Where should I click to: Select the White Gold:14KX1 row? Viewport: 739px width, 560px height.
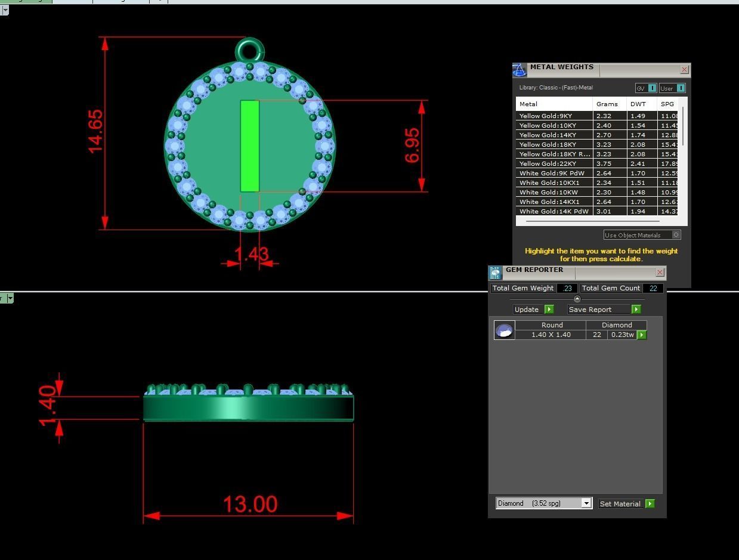[x=598, y=202]
